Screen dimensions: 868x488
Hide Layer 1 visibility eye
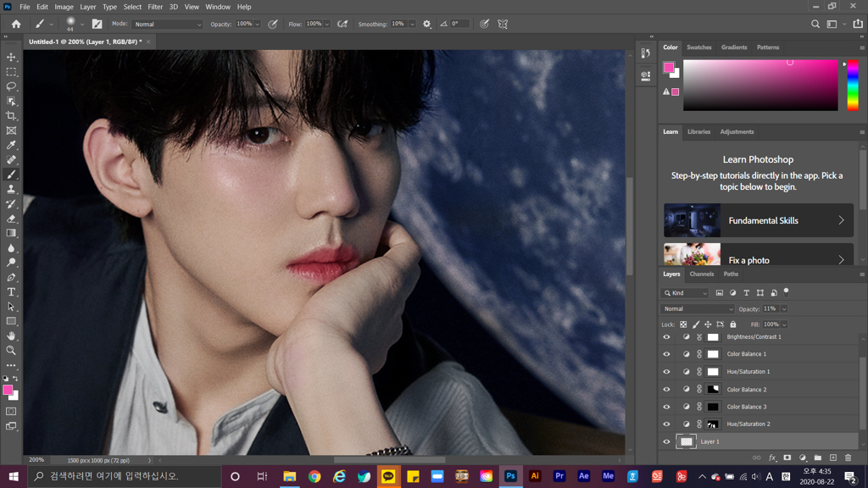coord(666,441)
